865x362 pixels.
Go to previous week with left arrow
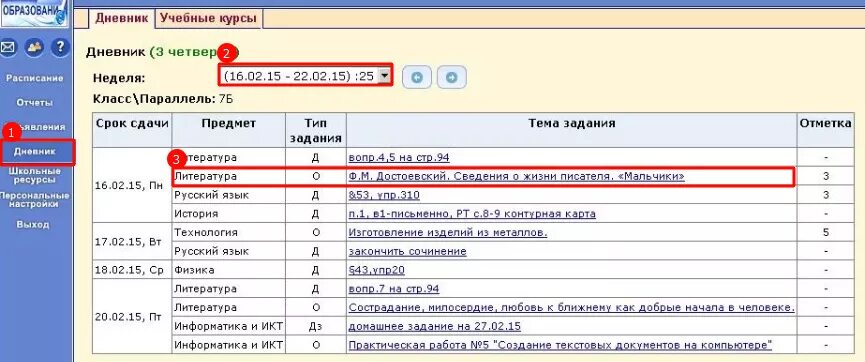click(417, 77)
